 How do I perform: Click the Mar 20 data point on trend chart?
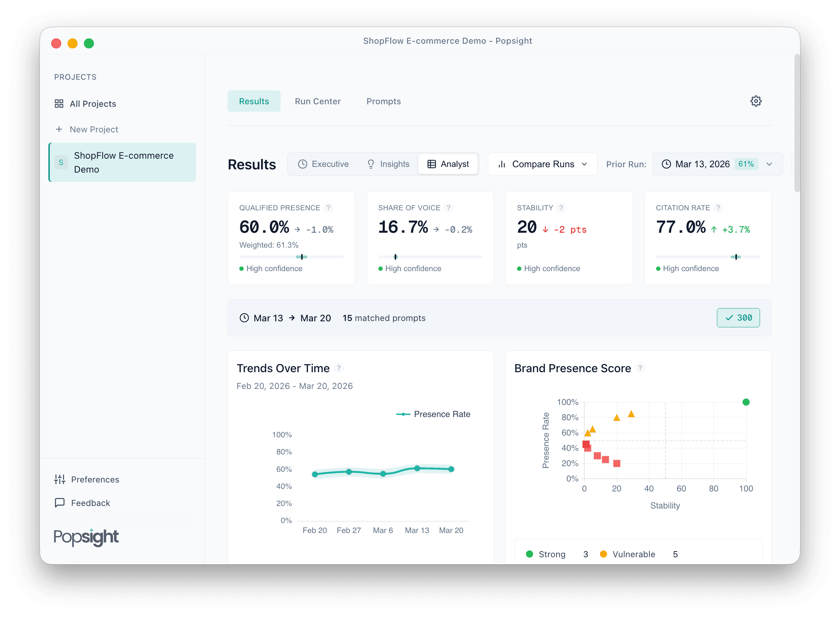tap(451, 469)
